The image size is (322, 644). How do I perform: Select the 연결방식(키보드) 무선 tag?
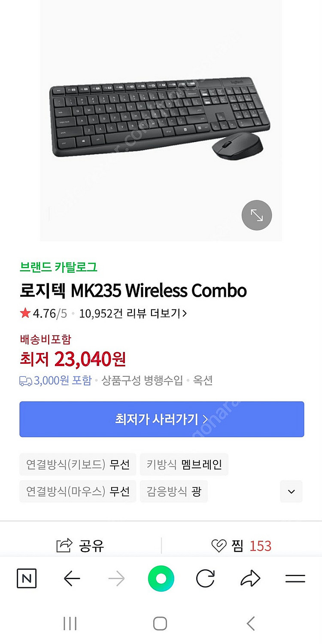click(78, 464)
